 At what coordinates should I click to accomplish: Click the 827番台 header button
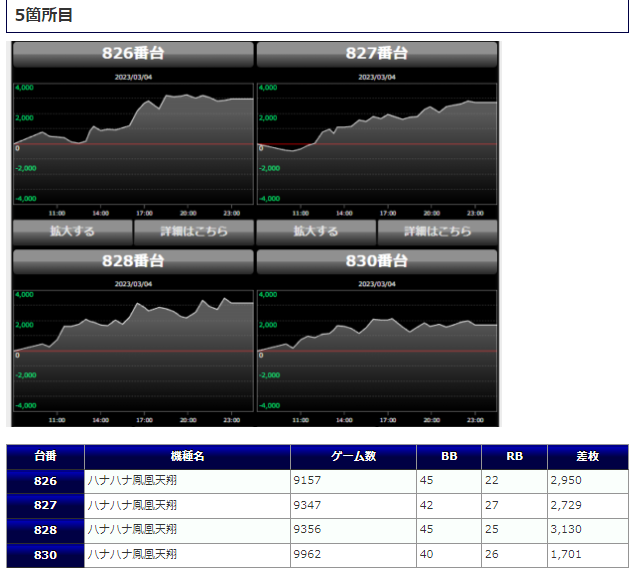click(377, 54)
